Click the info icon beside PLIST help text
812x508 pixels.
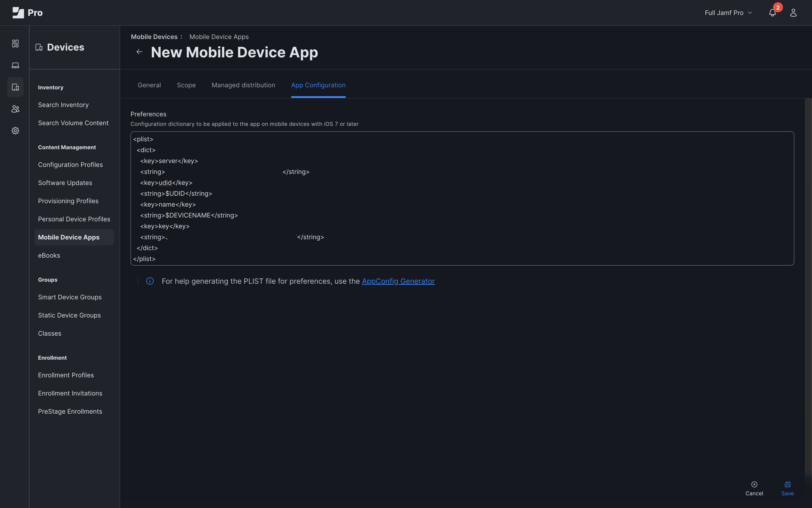150,281
